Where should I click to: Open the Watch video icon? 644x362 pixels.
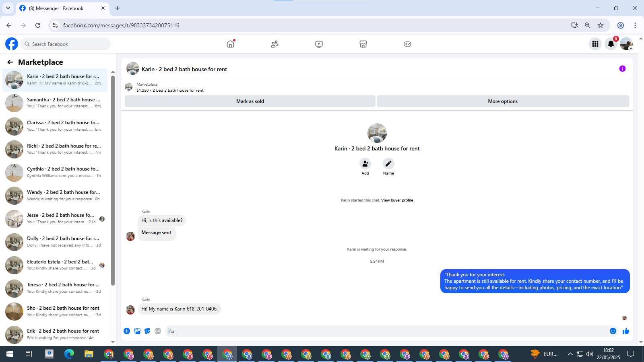[319, 44]
